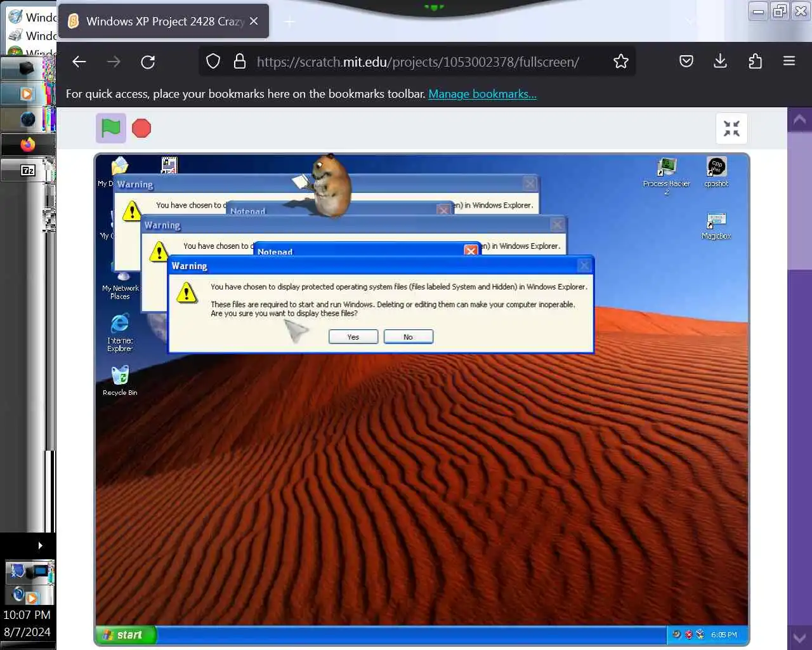Open the tracking protection shield

click(213, 62)
